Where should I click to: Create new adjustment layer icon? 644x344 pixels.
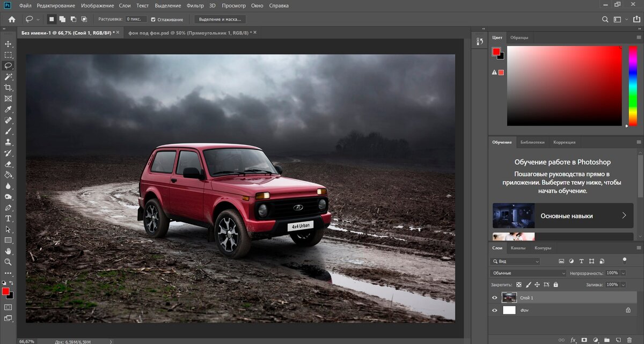point(596,340)
